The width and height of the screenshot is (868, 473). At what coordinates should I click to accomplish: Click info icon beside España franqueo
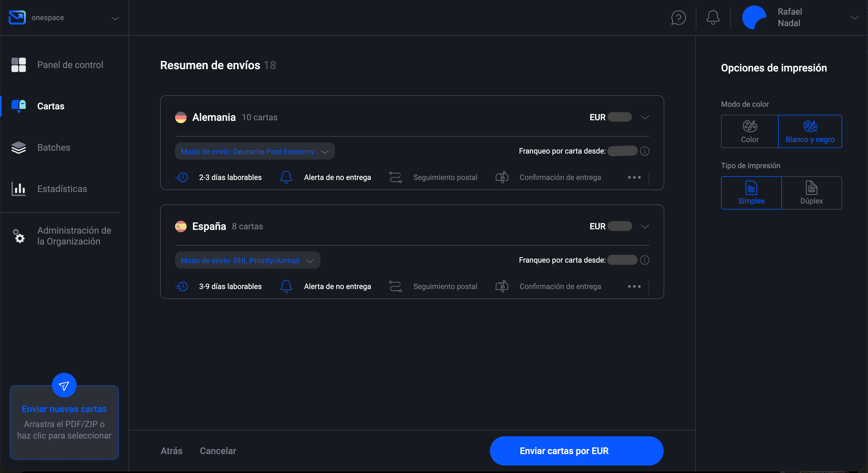click(x=644, y=260)
